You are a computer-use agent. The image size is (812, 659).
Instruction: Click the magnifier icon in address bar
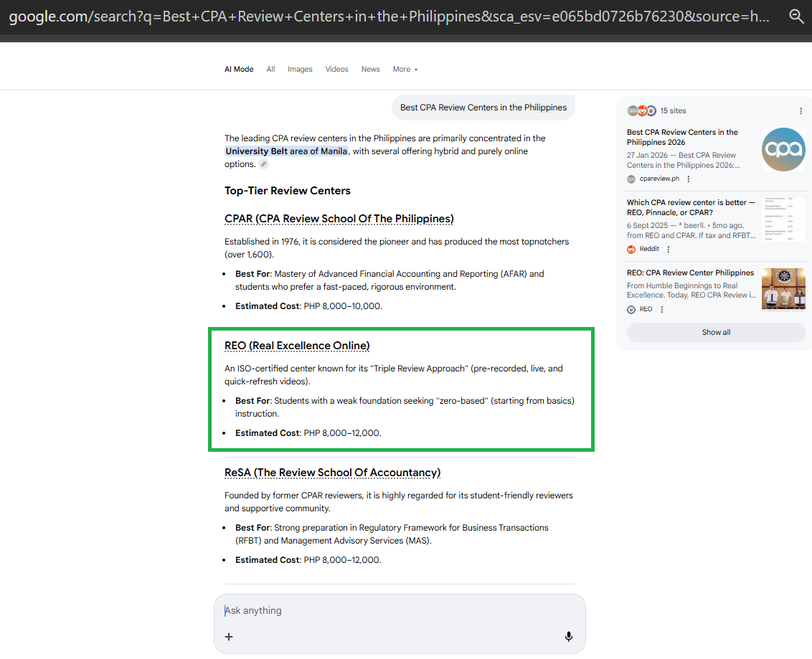point(796,16)
